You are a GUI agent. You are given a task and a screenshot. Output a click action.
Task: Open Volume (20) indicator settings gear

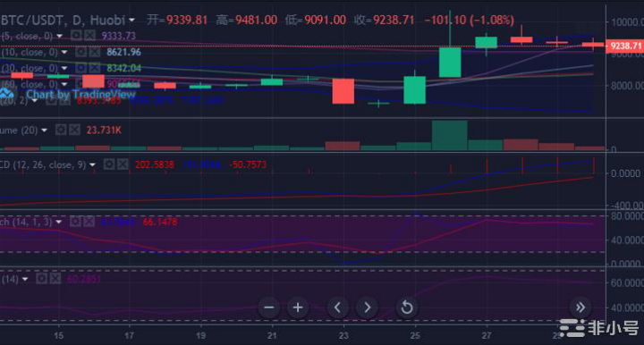61,130
